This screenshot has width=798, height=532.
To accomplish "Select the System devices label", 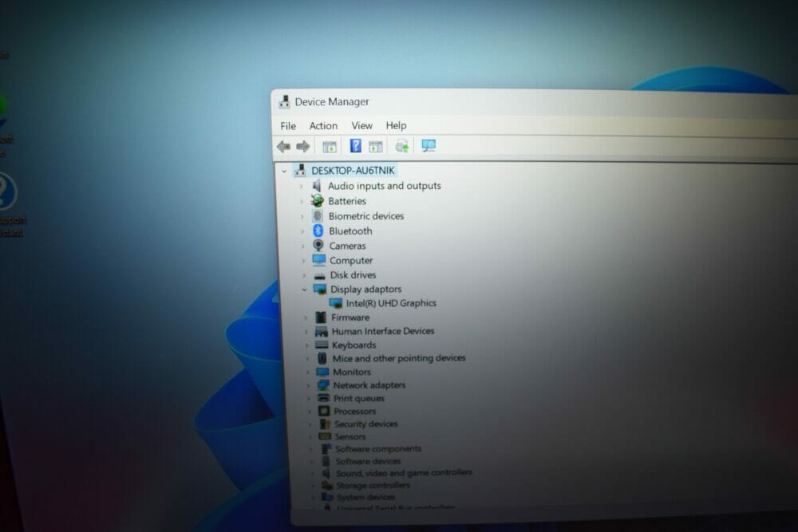I will [x=366, y=497].
